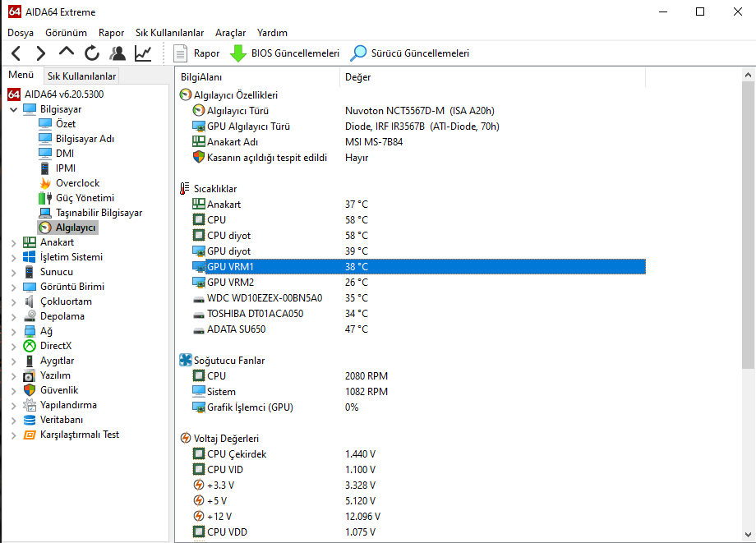Click the Karşılaştırmalı Test benchmark icon
This screenshot has height=543, width=756.
(x=30, y=435)
